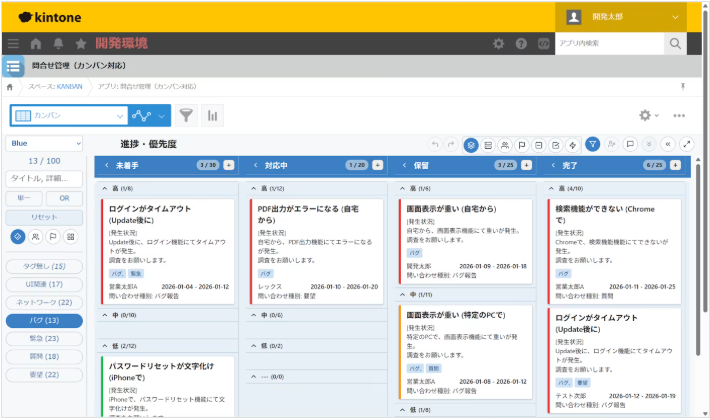Open the three-dots more options menu
The image size is (710, 420).
(679, 116)
